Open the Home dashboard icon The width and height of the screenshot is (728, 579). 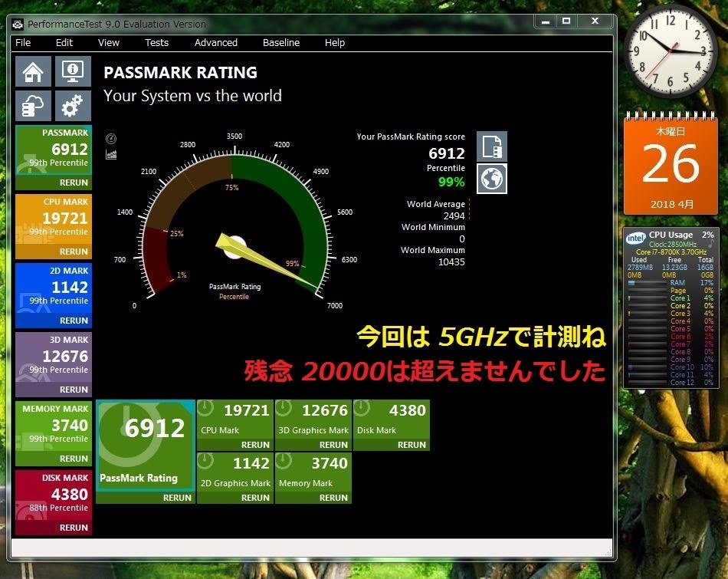pos(33,71)
